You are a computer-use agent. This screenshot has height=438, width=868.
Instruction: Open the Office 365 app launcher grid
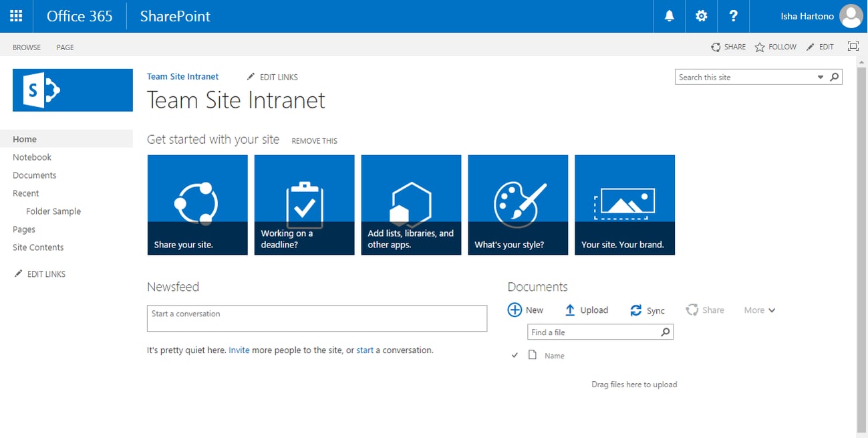16,16
